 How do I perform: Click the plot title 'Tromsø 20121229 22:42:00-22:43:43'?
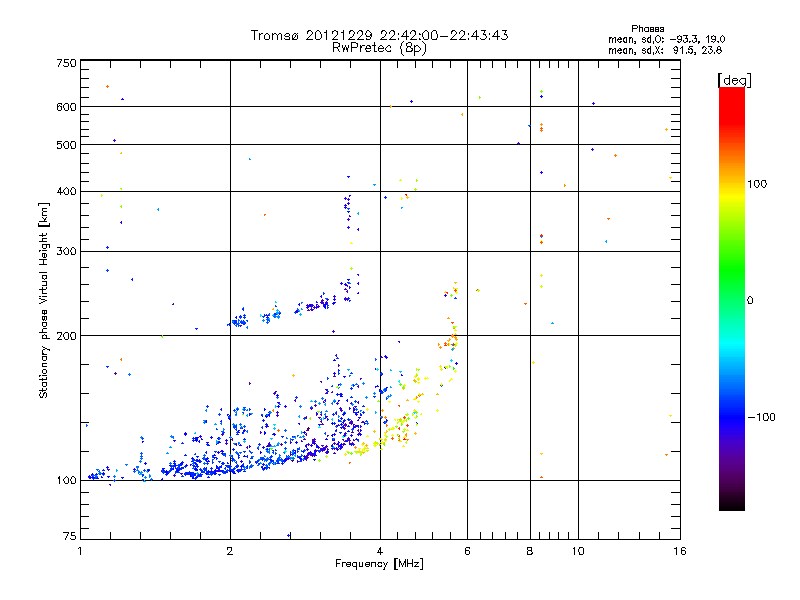point(379,35)
